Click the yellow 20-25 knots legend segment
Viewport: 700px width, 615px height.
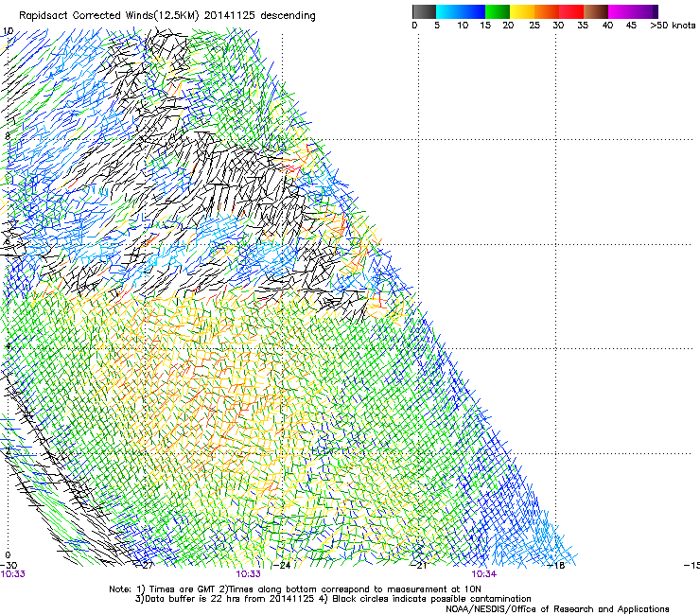pyautogui.click(x=522, y=11)
